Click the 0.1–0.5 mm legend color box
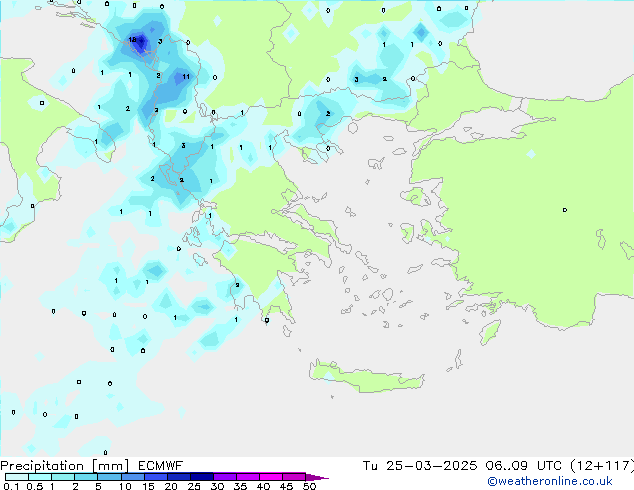Screen dimensions: 634x490 pos(17,477)
